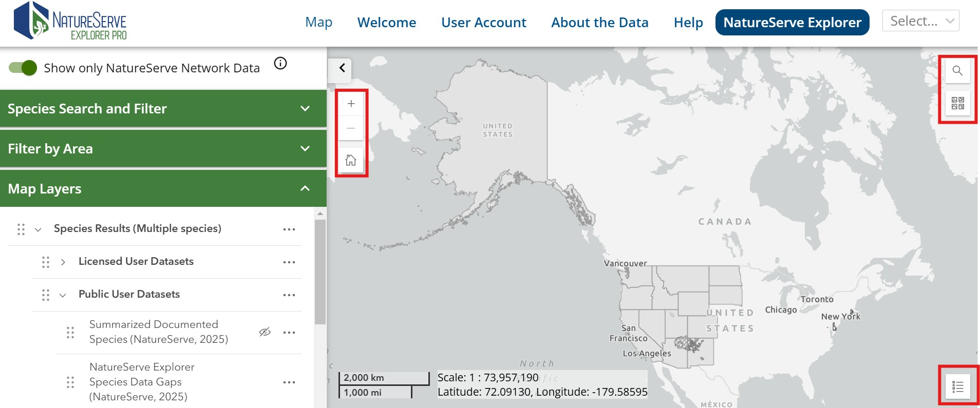Select Summarized Documented Species layer name
Screen dimensions: 980x408
tap(159, 332)
